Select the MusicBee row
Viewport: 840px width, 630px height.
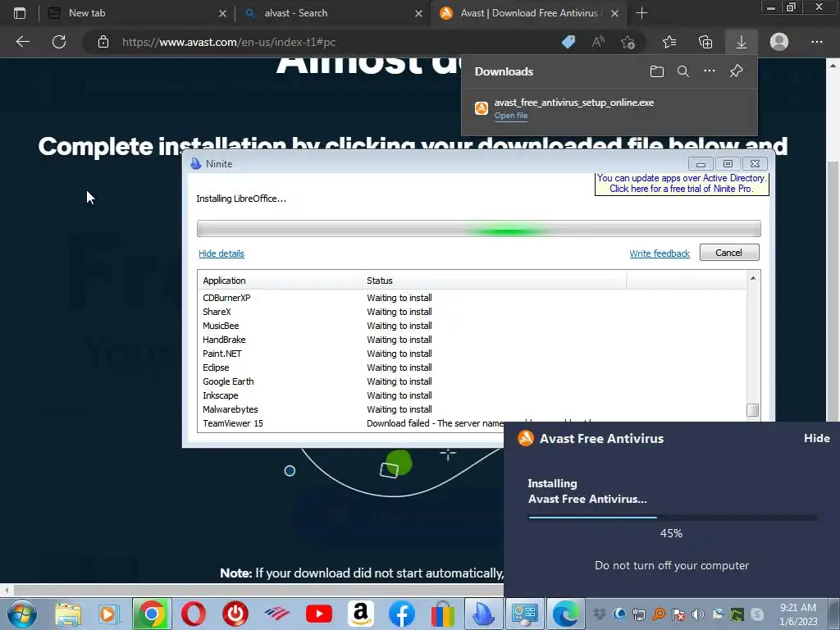coord(472,326)
